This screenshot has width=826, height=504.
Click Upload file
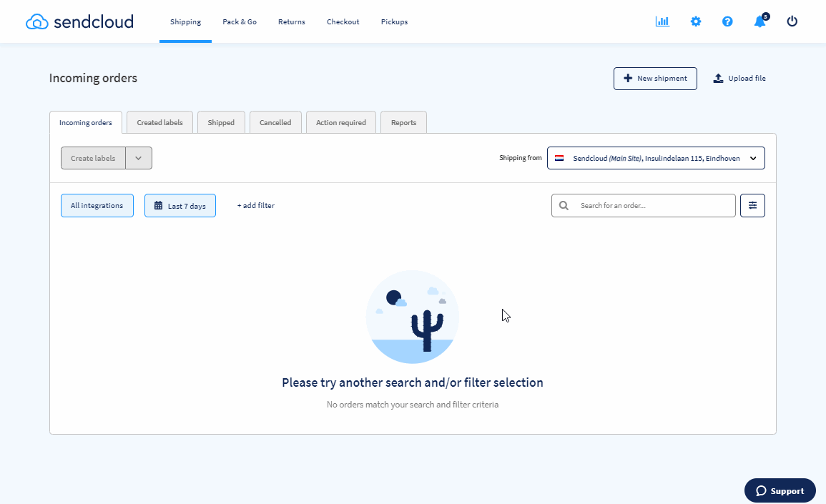(x=739, y=79)
